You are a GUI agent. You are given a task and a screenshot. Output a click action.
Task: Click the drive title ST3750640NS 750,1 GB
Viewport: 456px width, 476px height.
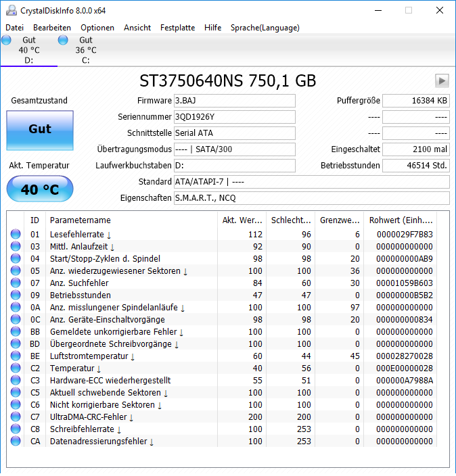[x=227, y=80]
